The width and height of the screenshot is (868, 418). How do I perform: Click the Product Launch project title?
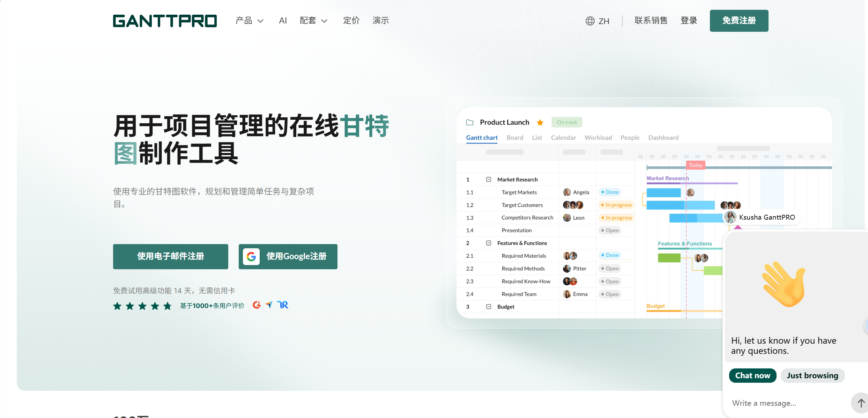click(x=504, y=122)
